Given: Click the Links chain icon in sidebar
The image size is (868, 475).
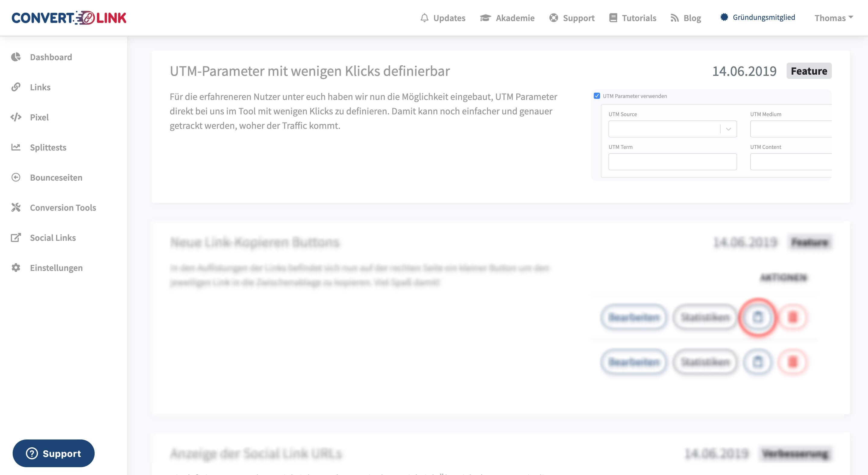Looking at the screenshot, I should [16, 87].
